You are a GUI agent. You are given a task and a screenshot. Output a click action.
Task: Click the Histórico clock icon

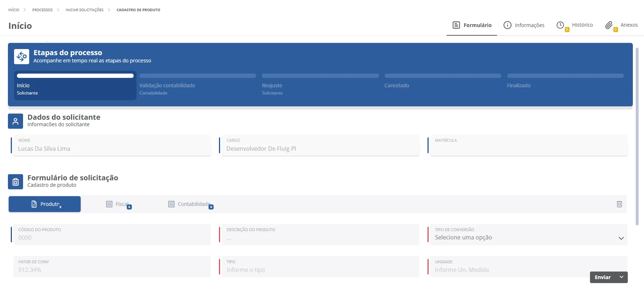[560, 25]
